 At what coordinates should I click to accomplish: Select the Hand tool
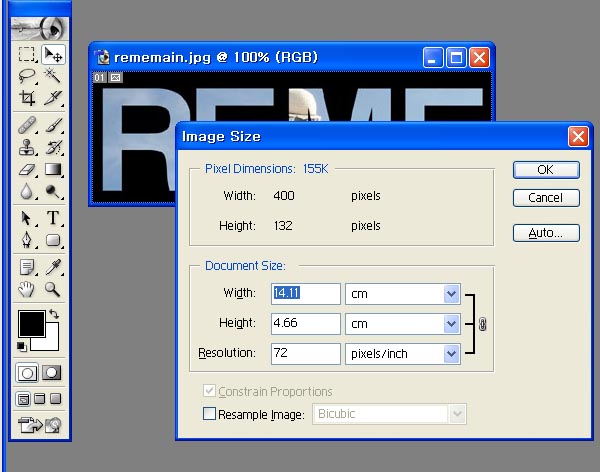(27, 289)
